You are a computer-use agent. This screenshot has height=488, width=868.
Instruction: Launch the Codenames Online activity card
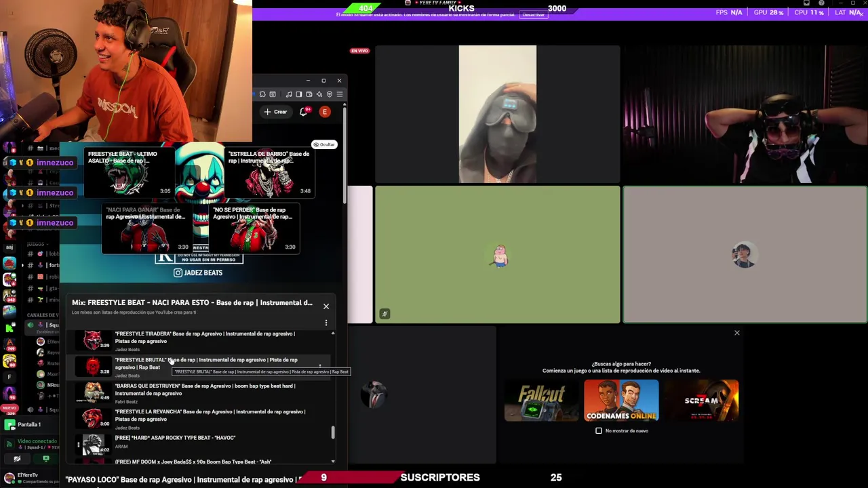click(x=621, y=401)
